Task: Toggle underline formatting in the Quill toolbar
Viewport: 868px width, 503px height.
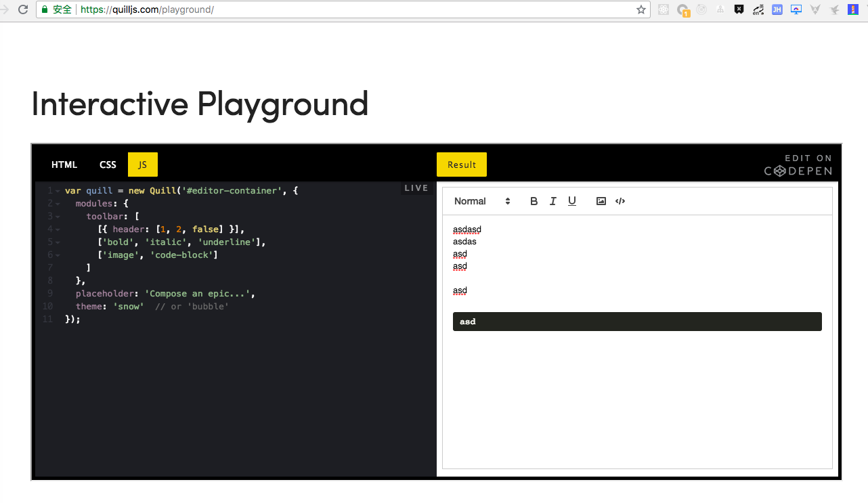Action: [572, 201]
